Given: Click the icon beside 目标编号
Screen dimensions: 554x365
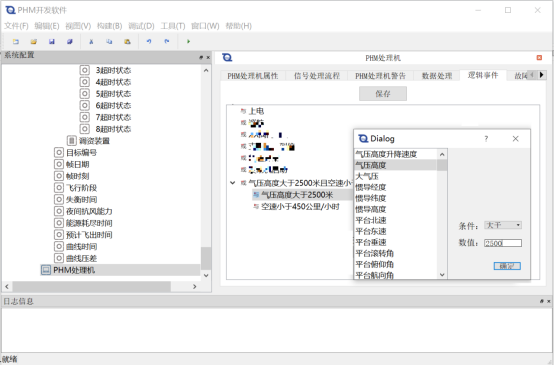Looking at the screenshot, I should (59, 153).
